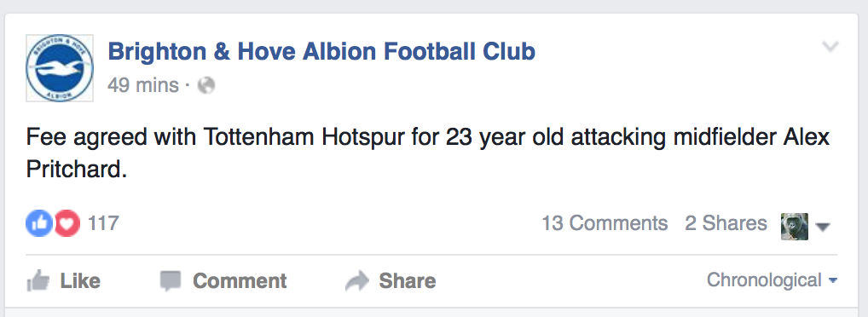Open the Chronological sort dropdown
Viewport: 868px width, 317px height.
click(x=772, y=280)
